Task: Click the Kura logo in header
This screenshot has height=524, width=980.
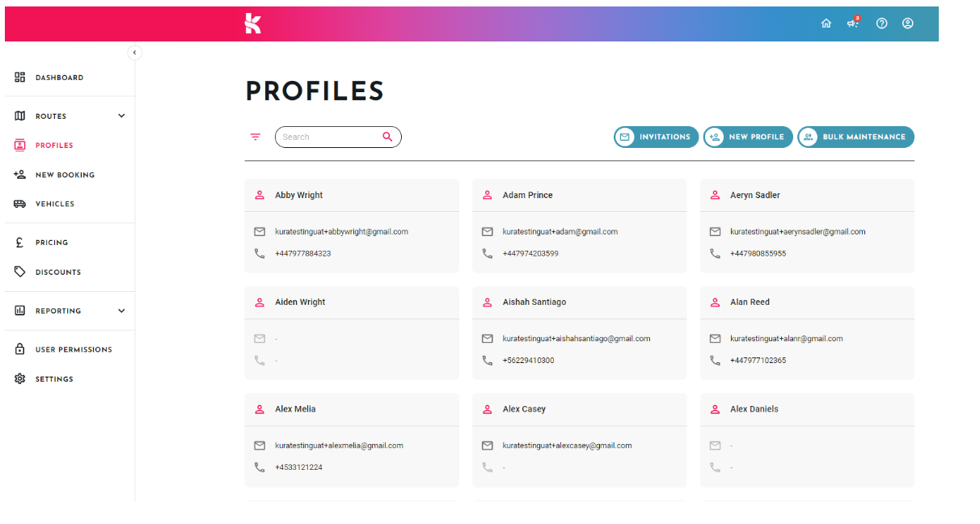Action: point(253,23)
